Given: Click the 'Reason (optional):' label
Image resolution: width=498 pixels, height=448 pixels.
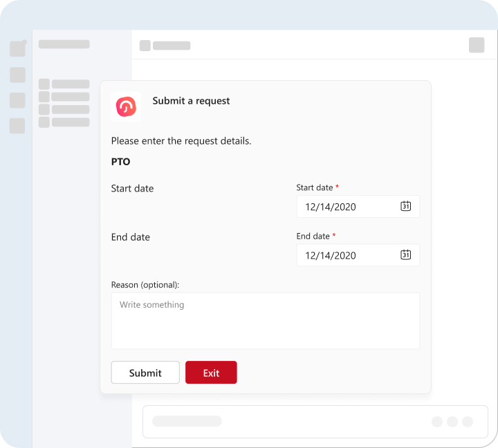Looking at the screenshot, I should (x=145, y=285).
